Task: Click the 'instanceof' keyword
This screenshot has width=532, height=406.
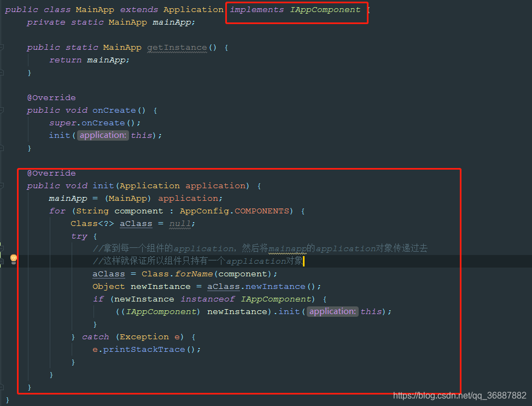Action: [207, 299]
